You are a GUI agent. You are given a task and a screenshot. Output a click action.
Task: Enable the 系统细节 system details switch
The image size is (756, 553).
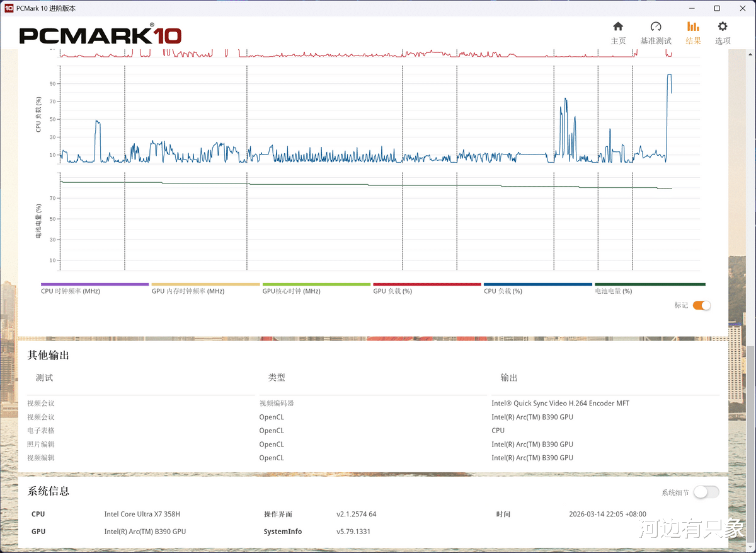[706, 492]
